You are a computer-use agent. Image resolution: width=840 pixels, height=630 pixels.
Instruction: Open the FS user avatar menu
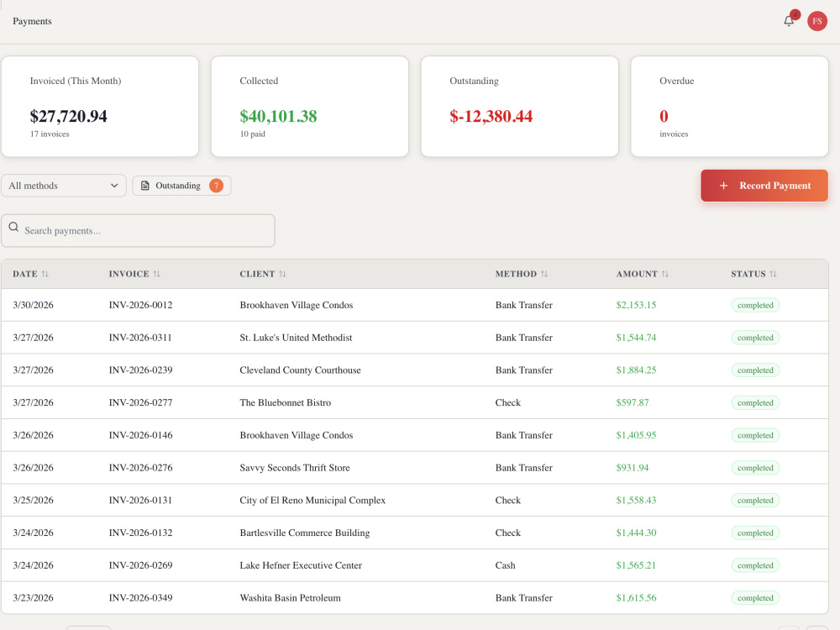817,21
